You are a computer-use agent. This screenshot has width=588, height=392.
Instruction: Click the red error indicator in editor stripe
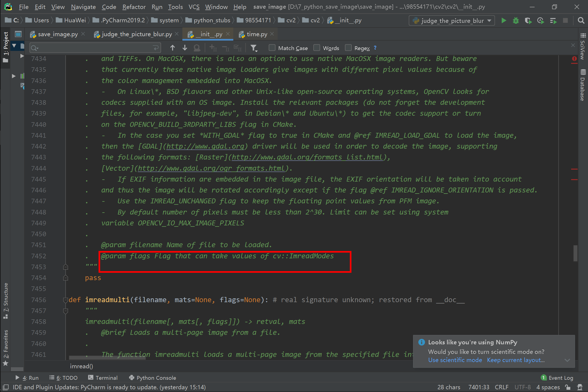click(x=574, y=59)
